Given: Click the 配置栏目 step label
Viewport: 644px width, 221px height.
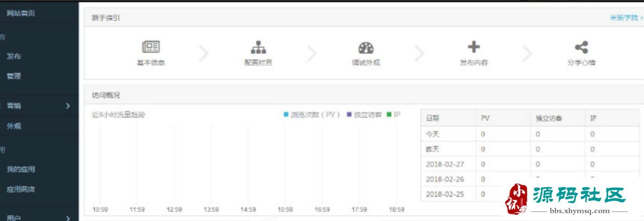Looking at the screenshot, I should (258, 63).
